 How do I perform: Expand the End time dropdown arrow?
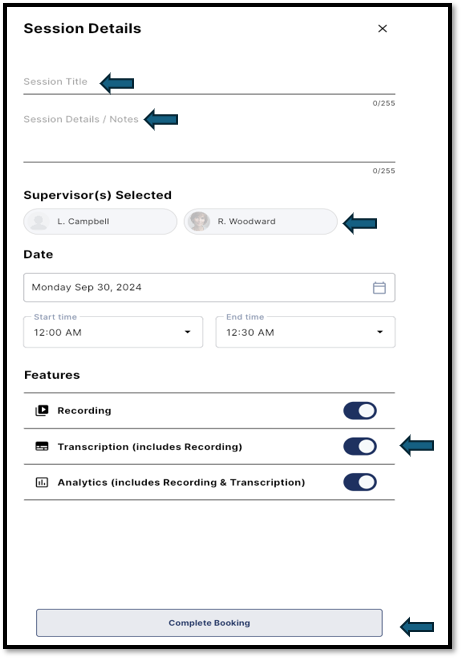click(380, 332)
